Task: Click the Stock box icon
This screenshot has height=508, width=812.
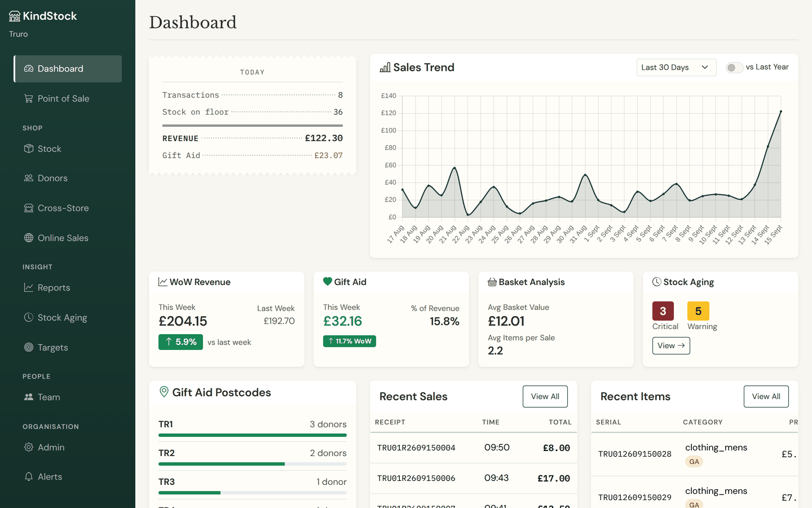Action: [x=29, y=148]
